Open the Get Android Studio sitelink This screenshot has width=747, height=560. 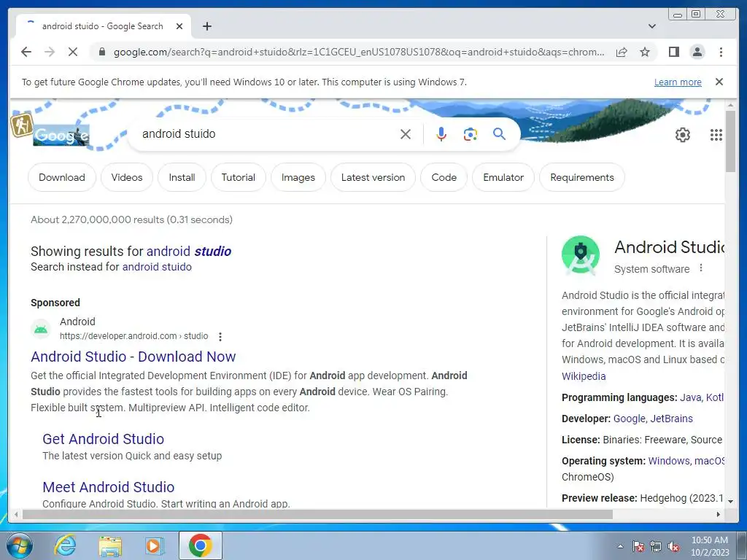[x=104, y=439]
